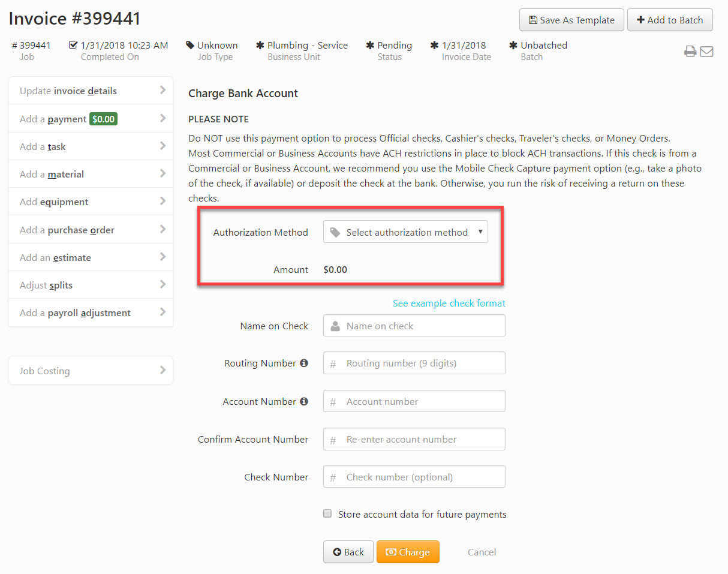
Task: Select Update invoice details in sidebar
Action: point(90,90)
